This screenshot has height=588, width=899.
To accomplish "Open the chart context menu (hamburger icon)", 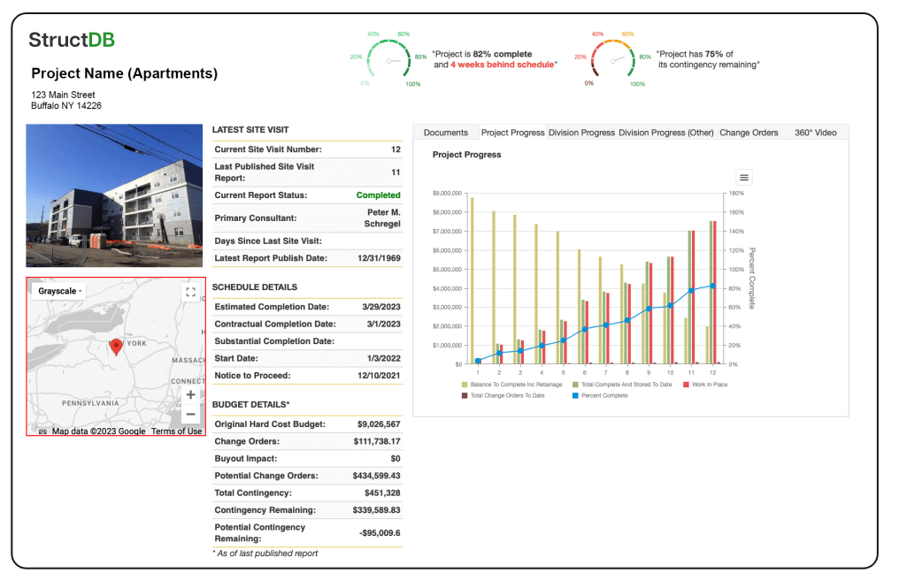I will (x=743, y=176).
